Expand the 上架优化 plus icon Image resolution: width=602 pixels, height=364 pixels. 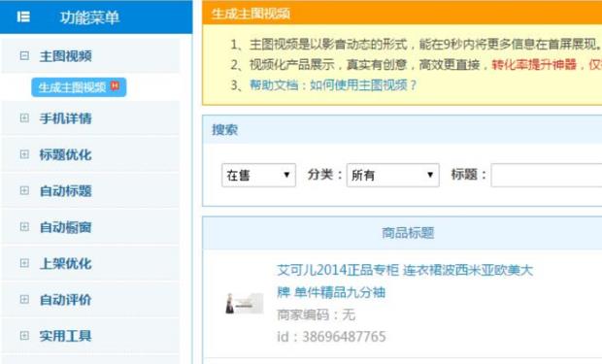pyautogui.click(x=24, y=263)
